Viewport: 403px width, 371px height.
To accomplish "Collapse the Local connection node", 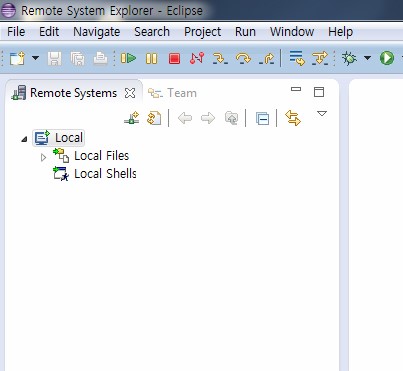I will pos(24,139).
